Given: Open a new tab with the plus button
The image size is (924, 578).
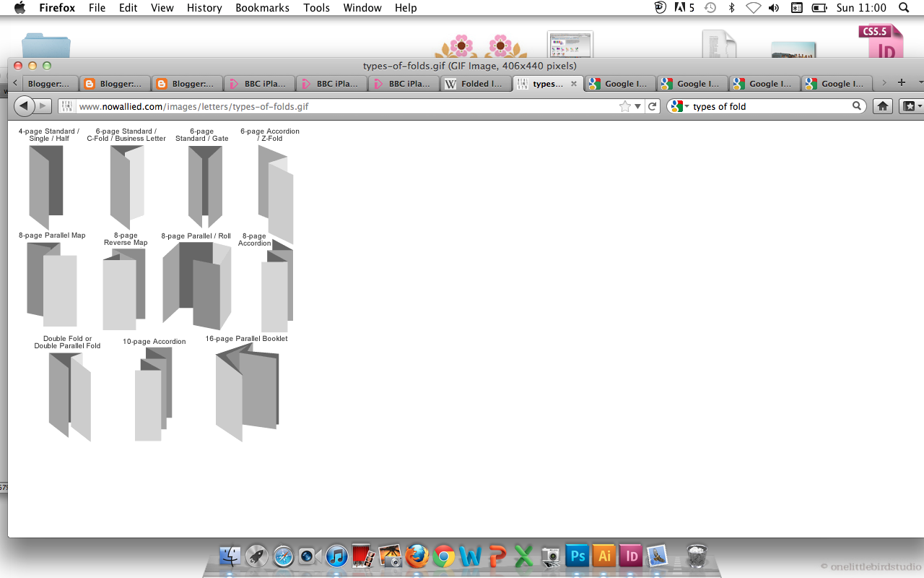Looking at the screenshot, I should [x=901, y=83].
